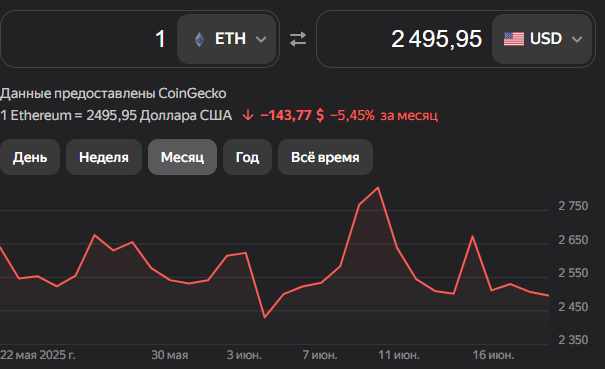The image size is (605, 369).
Task: Click the chart peak near 11 июн.
Action: (378, 188)
